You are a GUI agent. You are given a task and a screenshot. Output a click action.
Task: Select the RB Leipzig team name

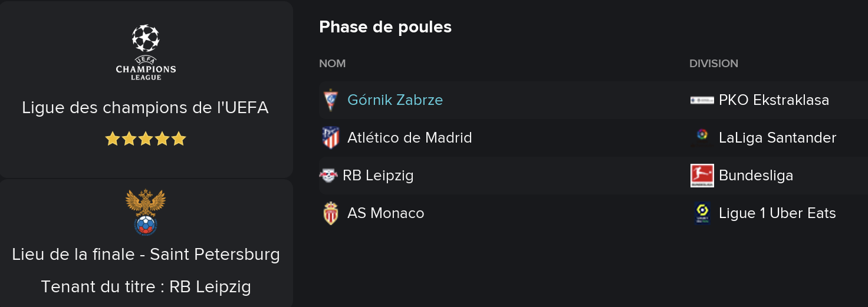[x=378, y=176]
